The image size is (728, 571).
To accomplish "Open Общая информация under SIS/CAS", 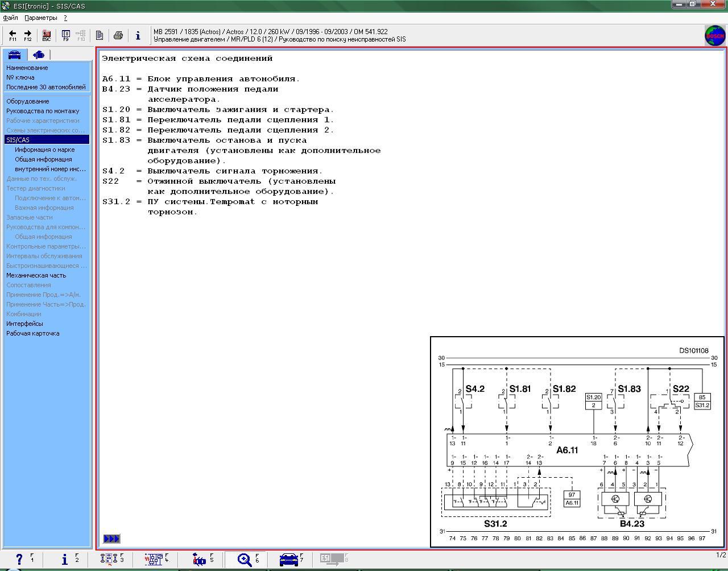I will (x=43, y=159).
